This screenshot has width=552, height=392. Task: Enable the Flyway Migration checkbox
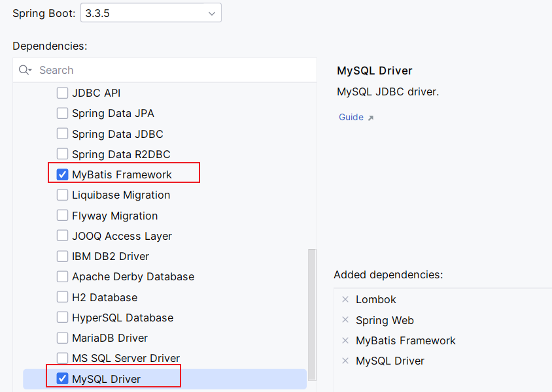[63, 216]
